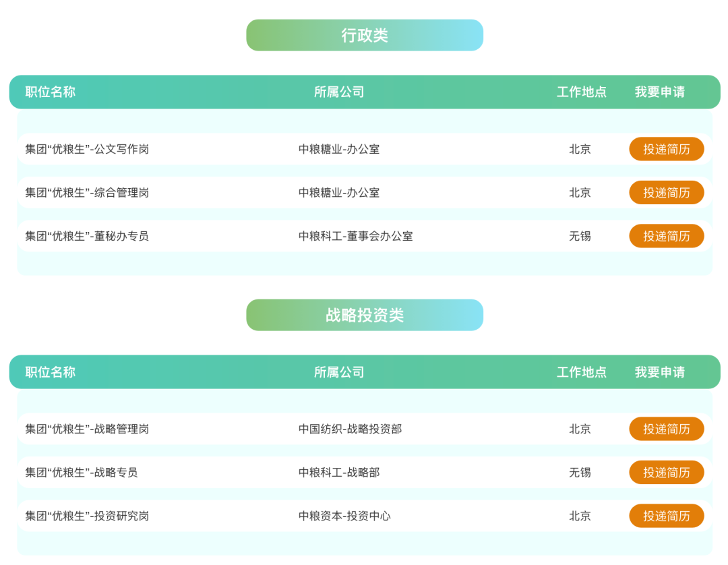The height and width of the screenshot is (565, 728).
Task: Click the 中粮科工-董事会办公室 company name
Action: tap(355, 236)
